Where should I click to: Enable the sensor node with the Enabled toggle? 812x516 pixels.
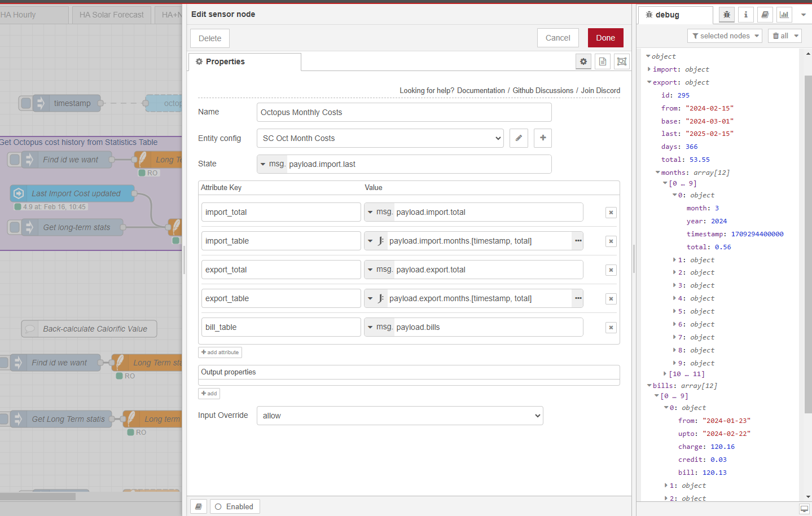pos(235,506)
